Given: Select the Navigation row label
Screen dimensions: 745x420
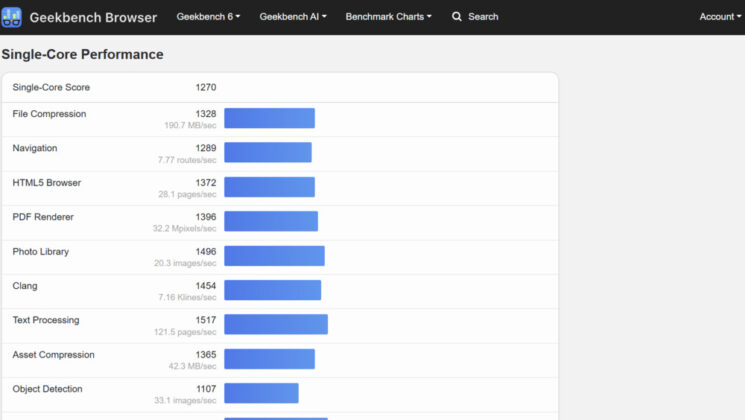Looking at the screenshot, I should pyautogui.click(x=35, y=148).
